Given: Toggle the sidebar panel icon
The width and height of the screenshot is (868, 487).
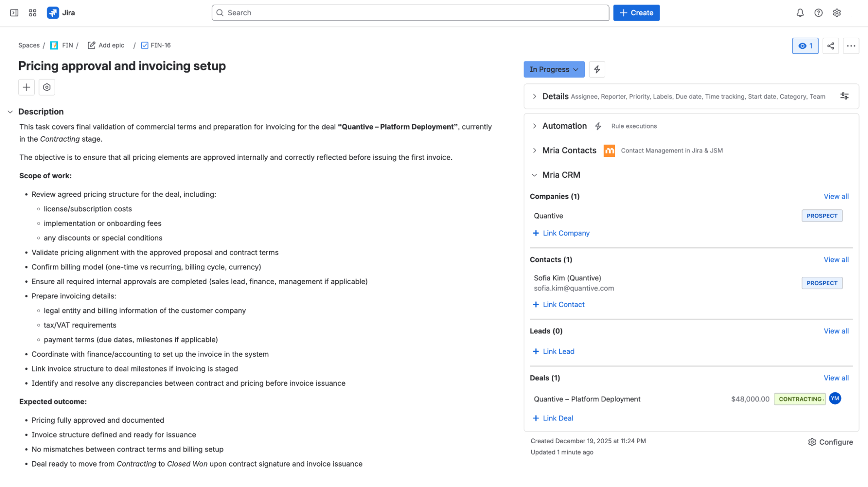Looking at the screenshot, I should [14, 13].
